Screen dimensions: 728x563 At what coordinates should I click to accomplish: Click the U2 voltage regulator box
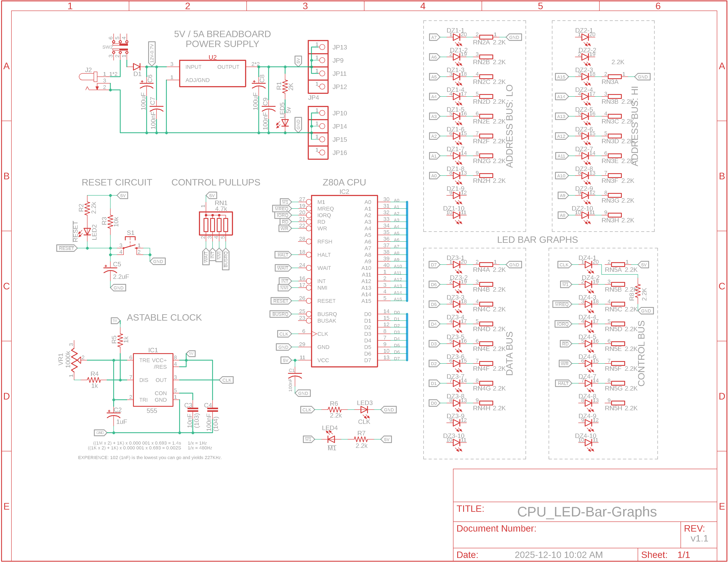click(212, 73)
